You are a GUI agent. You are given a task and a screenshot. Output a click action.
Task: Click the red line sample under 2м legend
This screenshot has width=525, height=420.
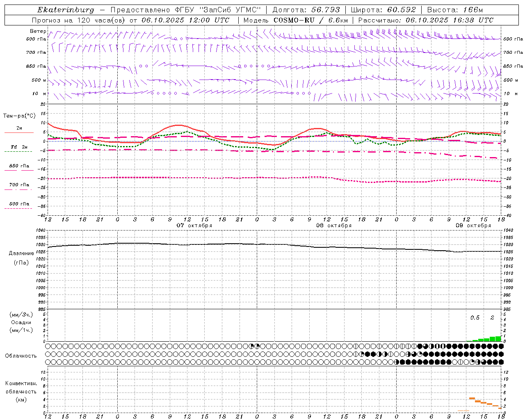tap(18, 132)
